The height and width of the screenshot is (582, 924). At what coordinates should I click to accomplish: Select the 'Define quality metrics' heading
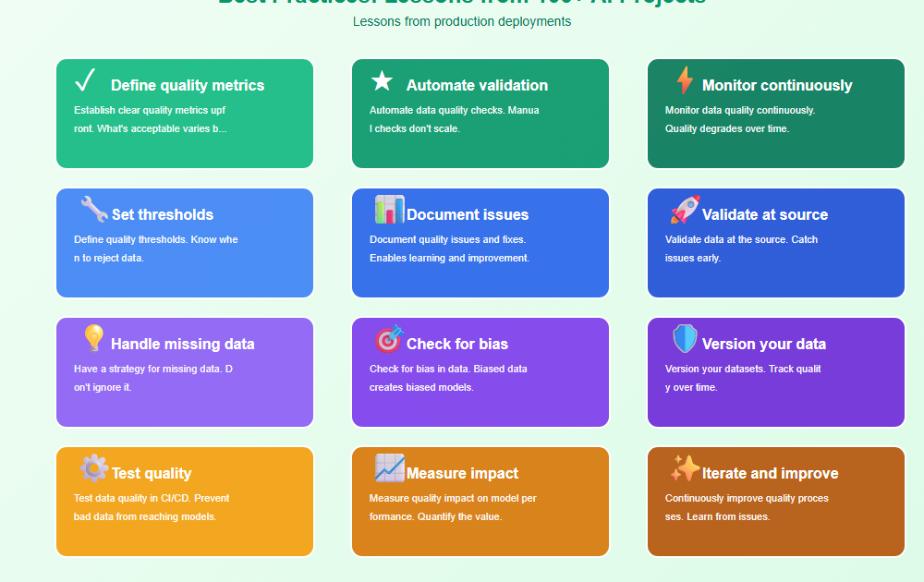click(x=188, y=86)
